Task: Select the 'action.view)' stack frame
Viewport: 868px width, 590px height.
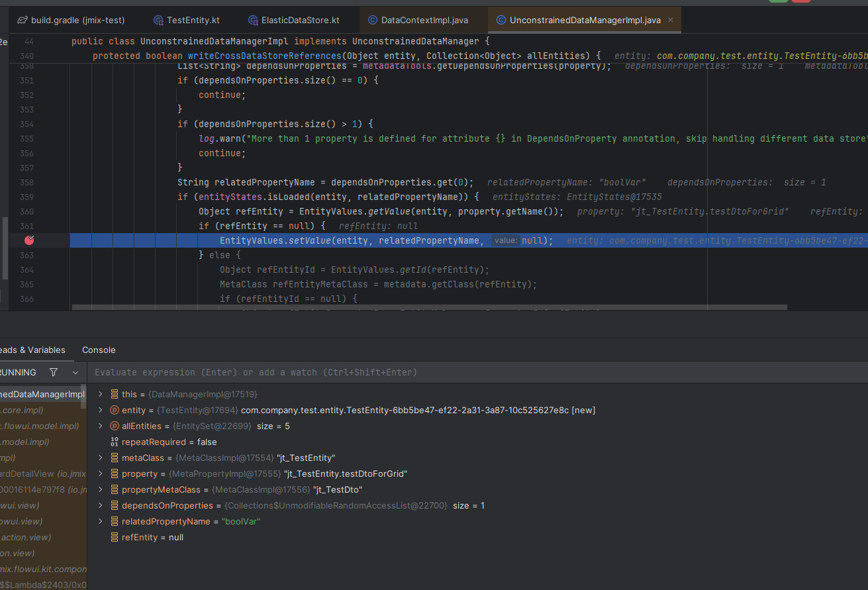Action: [x=42, y=538]
